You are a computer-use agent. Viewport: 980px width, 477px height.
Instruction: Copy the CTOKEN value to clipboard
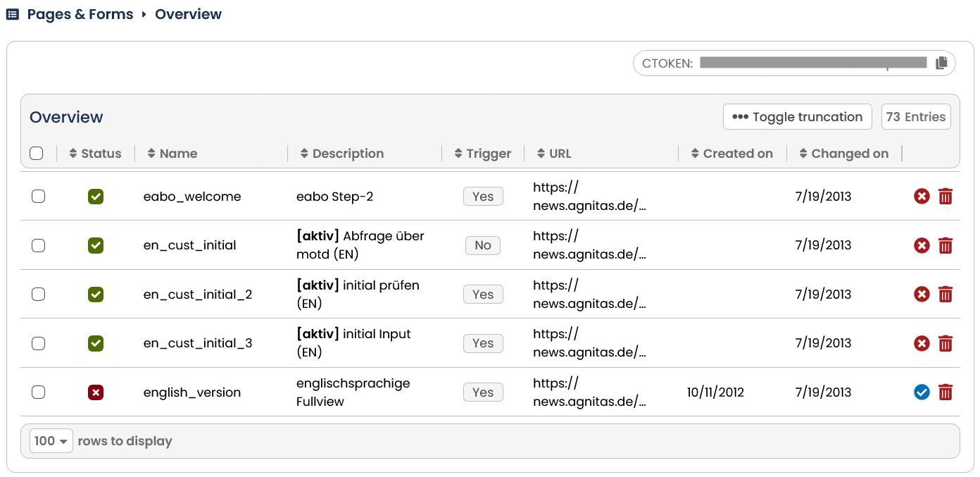coord(941,63)
